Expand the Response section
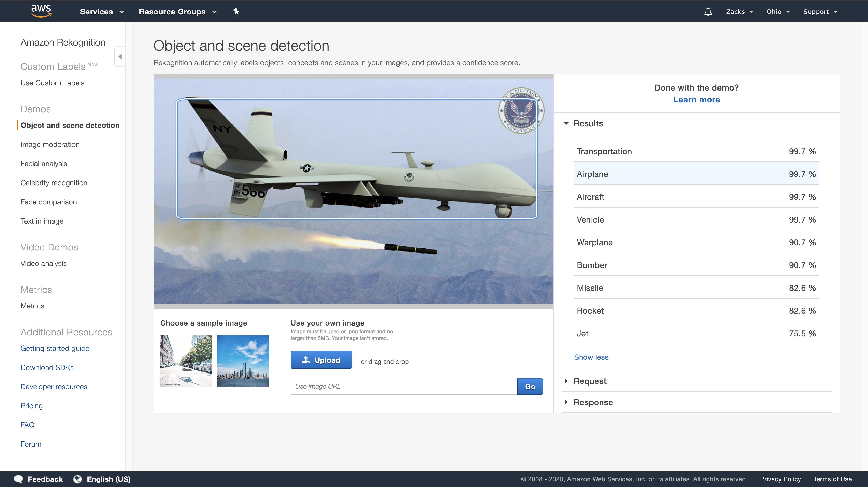The image size is (868, 487). click(566, 402)
